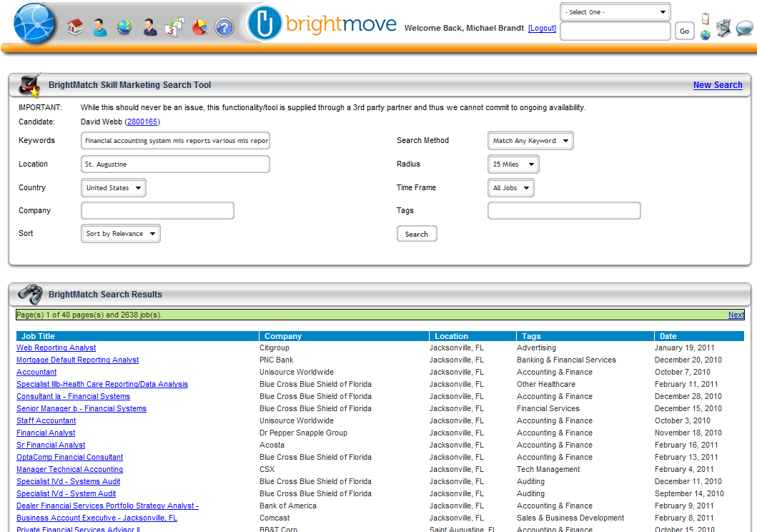Open the shopping cart icon
This screenshot has height=532, width=757.
coord(723,27)
